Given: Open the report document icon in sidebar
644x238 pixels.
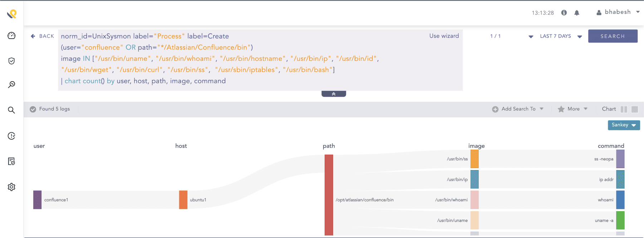Looking at the screenshot, I should (11, 161).
